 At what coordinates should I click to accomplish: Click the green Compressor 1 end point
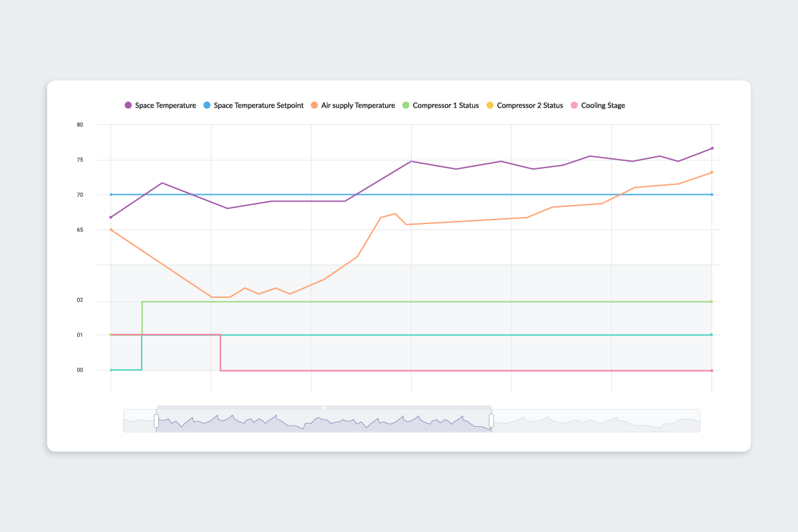(712, 302)
